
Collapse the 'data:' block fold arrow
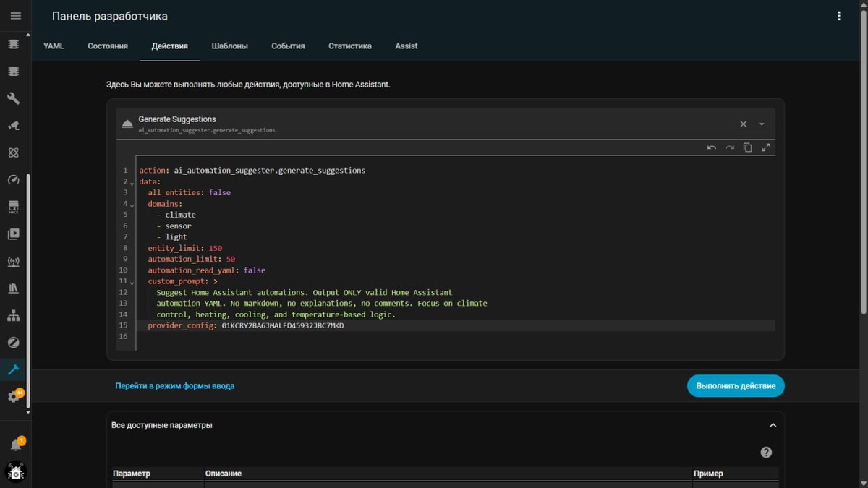(132, 183)
